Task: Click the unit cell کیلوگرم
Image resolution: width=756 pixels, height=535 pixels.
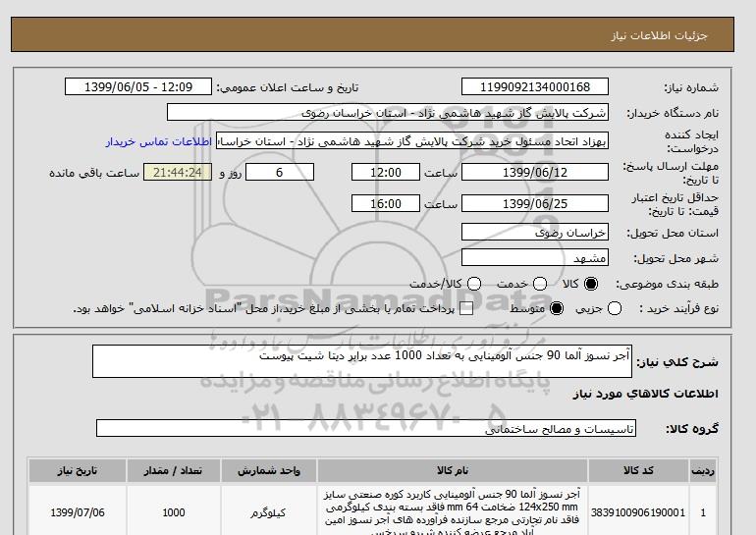Action: pyautogui.click(x=269, y=512)
